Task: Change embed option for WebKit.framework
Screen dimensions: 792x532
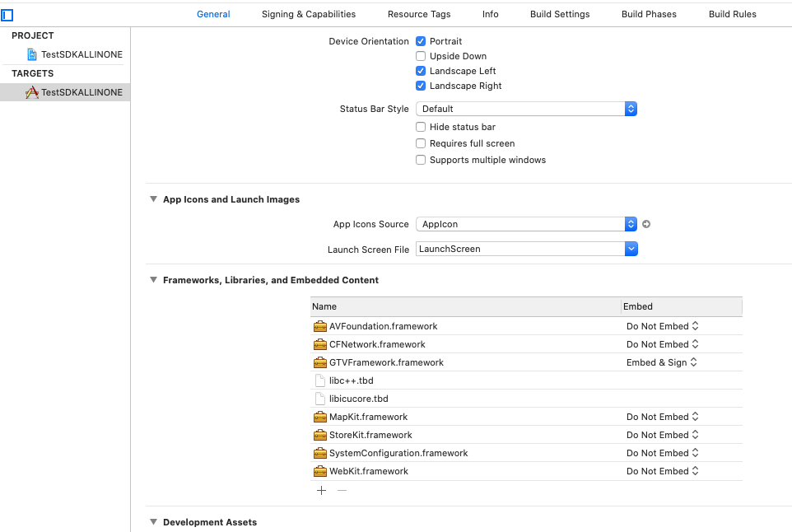Action: (662, 471)
